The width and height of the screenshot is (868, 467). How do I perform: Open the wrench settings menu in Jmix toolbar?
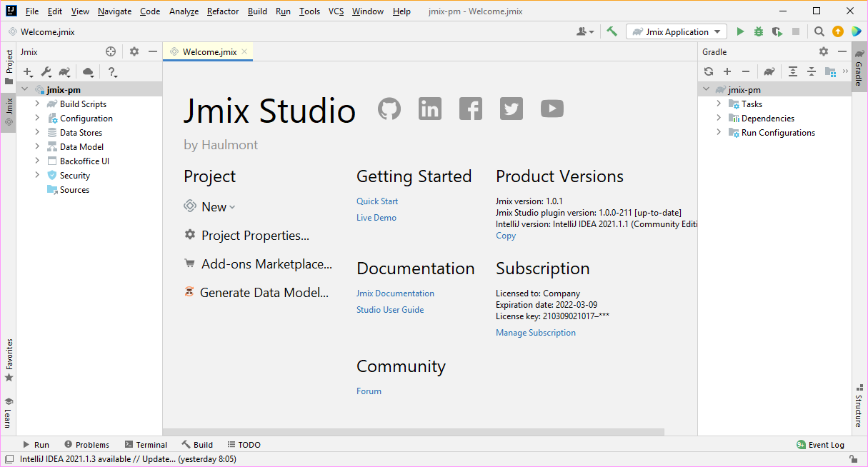pyautogui.click(x=46, y=72)
